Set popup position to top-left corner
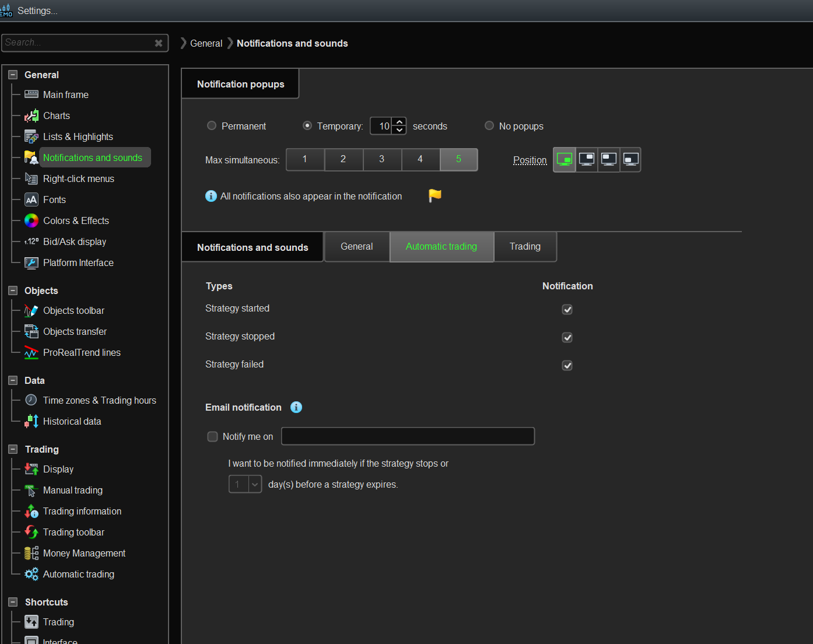This screenshot has width=813, height=644. (609, 159)
